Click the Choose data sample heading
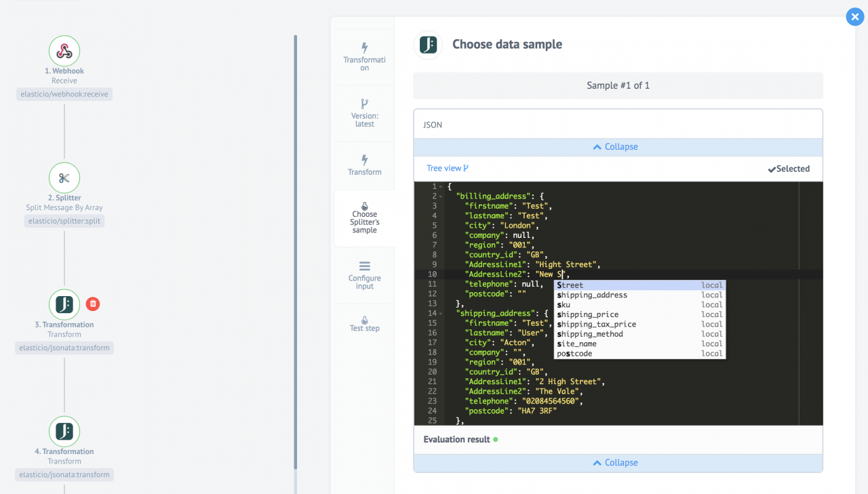 507,45
